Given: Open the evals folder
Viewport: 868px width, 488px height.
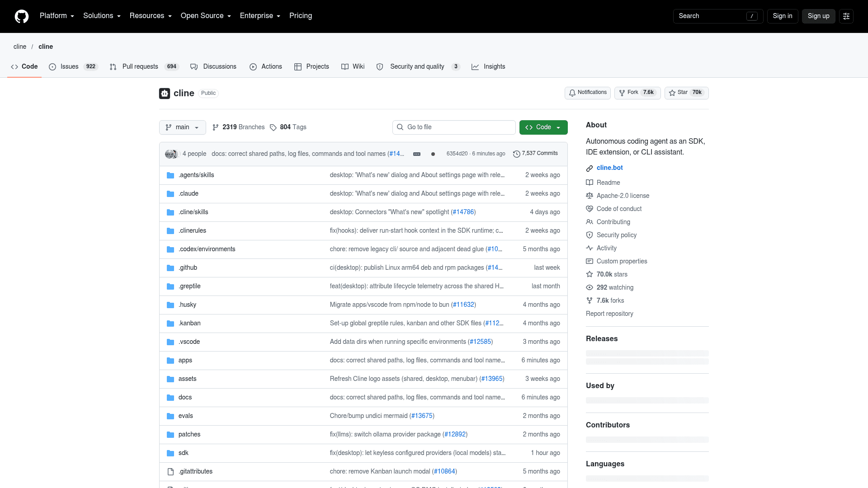Looking at the screenshot, I should coord(186,416).
